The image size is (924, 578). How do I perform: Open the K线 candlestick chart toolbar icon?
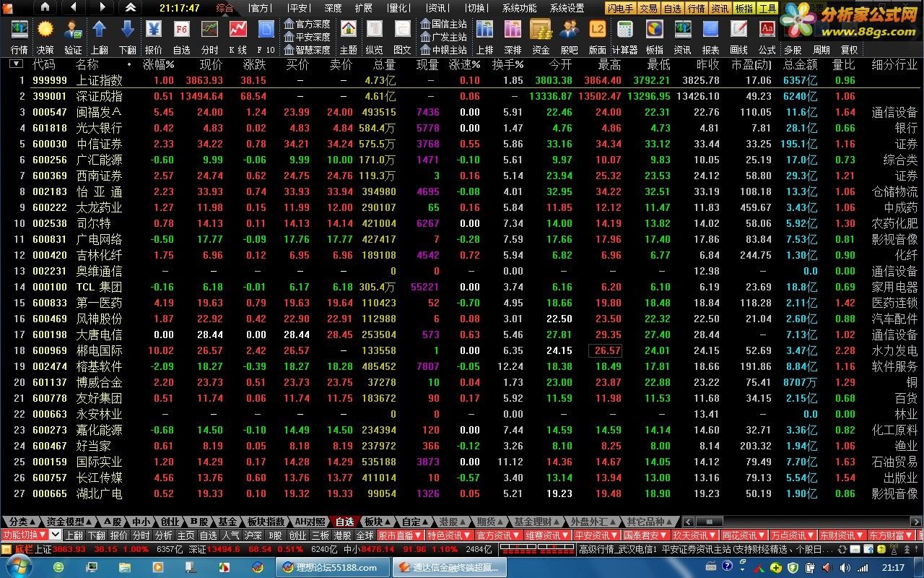237,36
